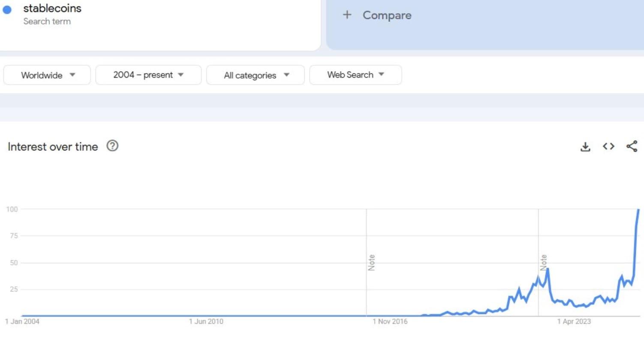Expand the 2004 – present time range
Image resolution: width=644 pixels, height=337 pixels.
pos(148,75)
